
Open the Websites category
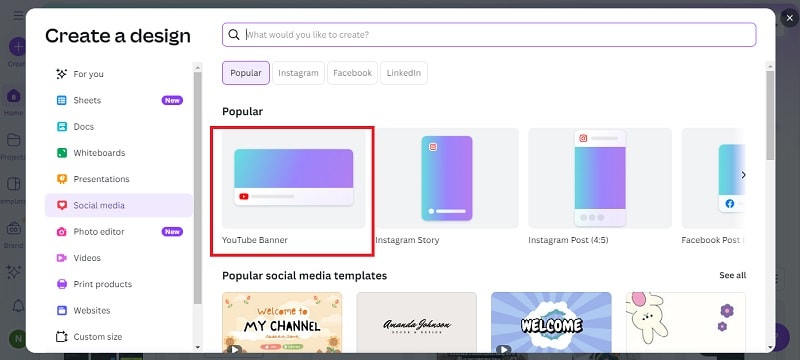coord(118,311)
